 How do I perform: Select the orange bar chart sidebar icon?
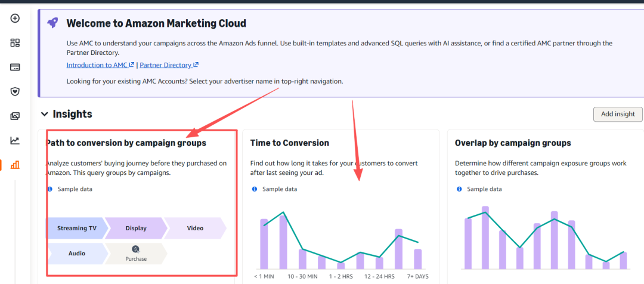15,165
